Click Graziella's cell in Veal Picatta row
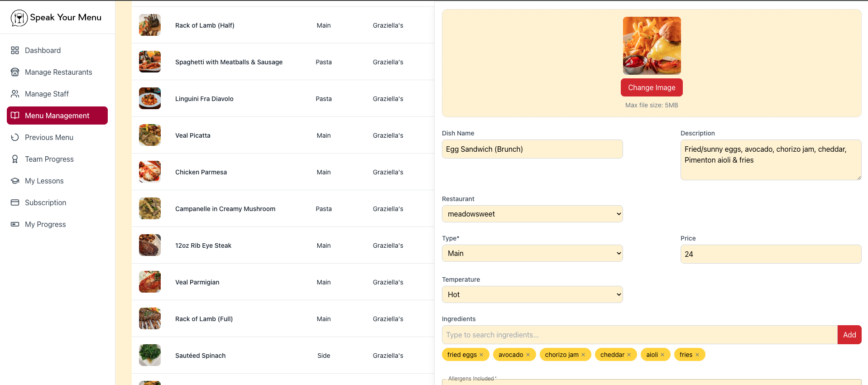The image size is (868, 385). pyautogui.click(x=388, y=135)
